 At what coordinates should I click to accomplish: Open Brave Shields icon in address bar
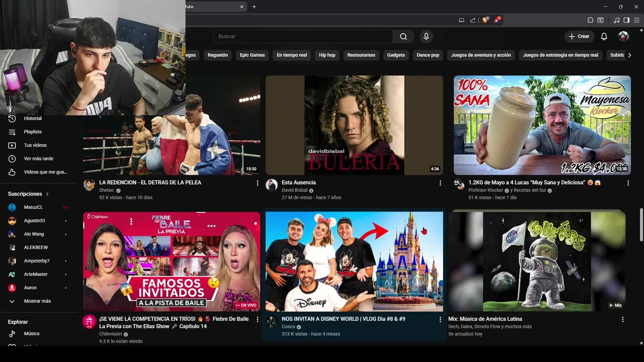tap(486, 20)
